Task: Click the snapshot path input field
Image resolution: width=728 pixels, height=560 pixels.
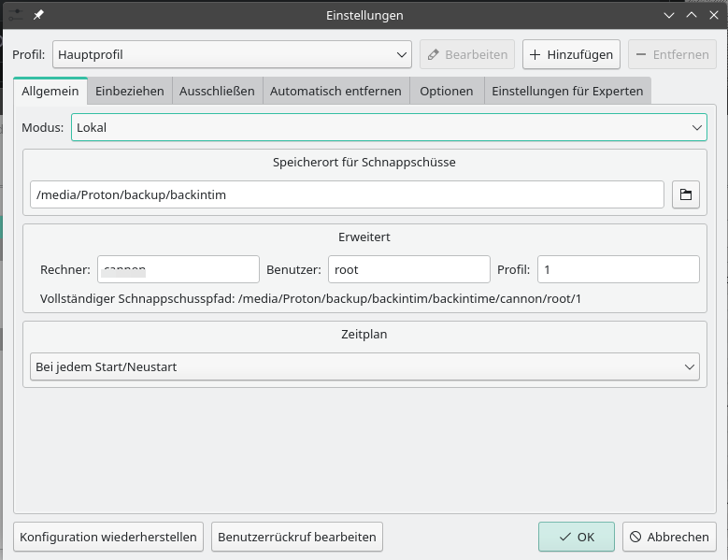Action: 347,194
